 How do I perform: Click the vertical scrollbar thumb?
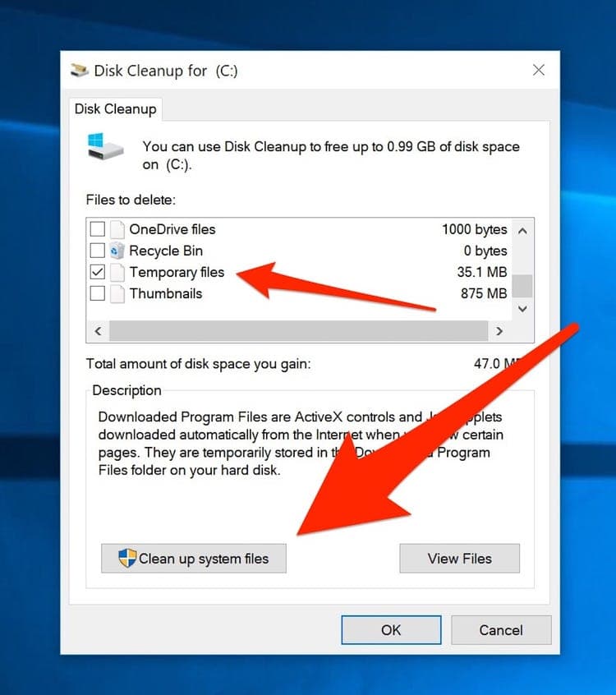click(522, 286)
